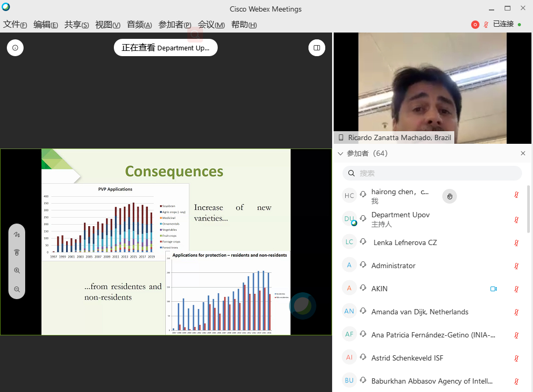Click the red recording indicator icon
This screenshot has width=533, height=392.
click(x=475, y=25)
